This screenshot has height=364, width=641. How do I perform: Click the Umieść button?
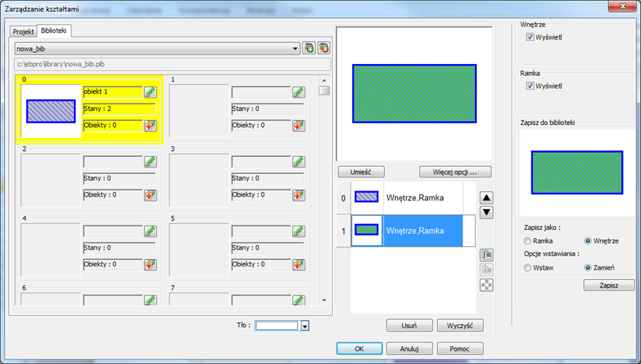(361, 172)
